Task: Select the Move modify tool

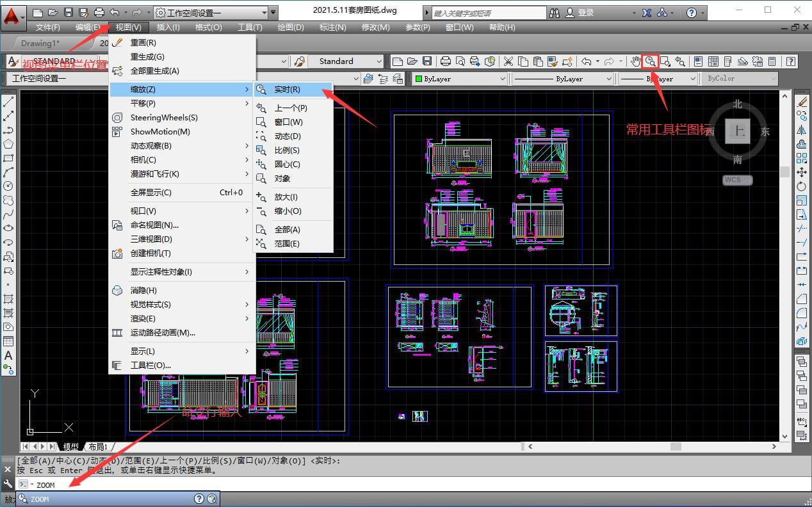Action: pos(802,172)
